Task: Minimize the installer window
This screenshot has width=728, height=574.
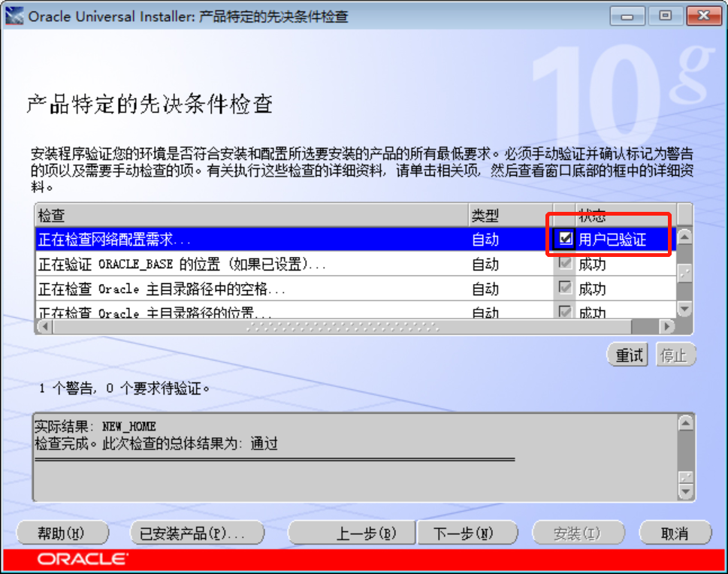Action: click(x=627, y=17)
